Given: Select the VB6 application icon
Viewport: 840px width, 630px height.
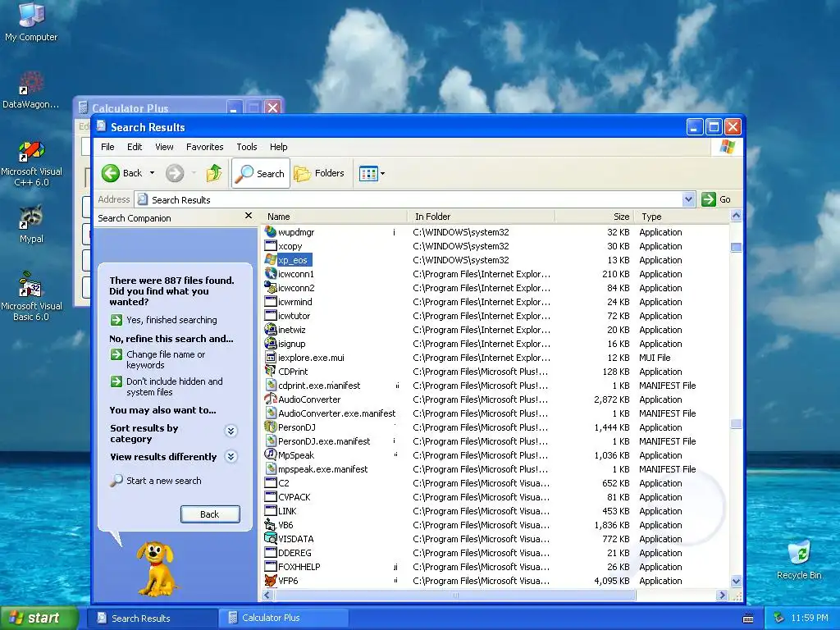Looking at the screenshot, I should [271, 524].
